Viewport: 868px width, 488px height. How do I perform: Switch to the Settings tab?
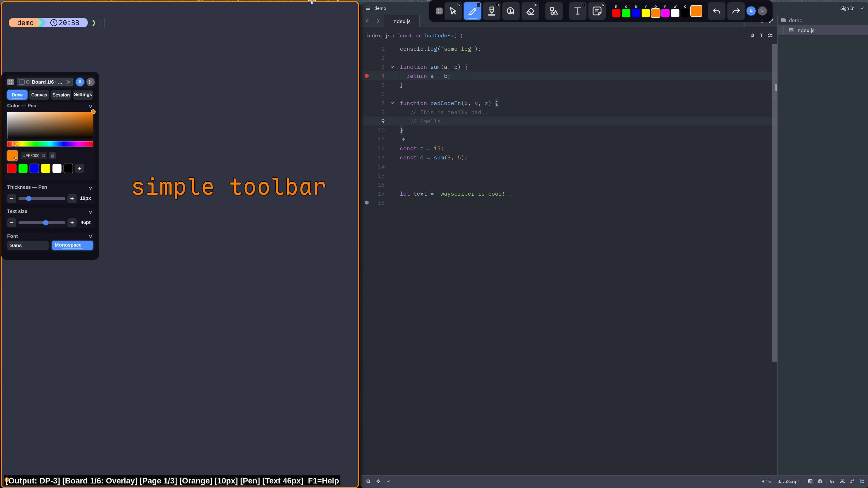tap(83, 95)
